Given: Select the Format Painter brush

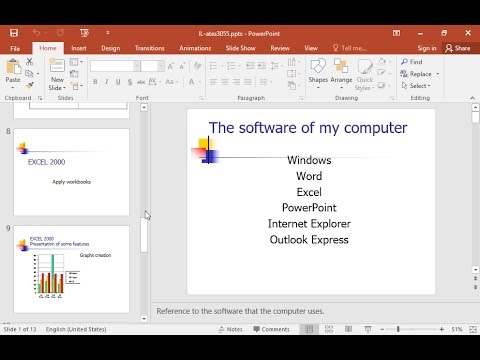Looking at the screenshot, I should click(x=29, y=85).
